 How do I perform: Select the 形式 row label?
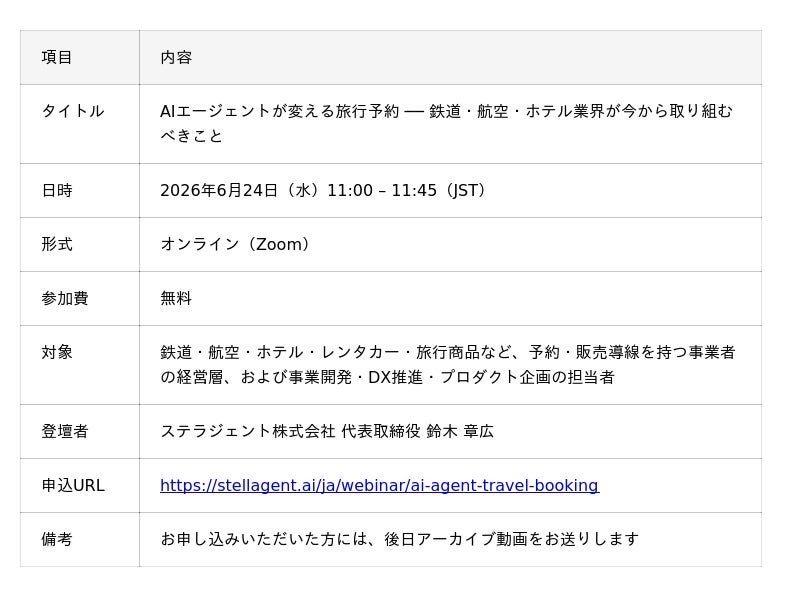click(x=57, y=244)
